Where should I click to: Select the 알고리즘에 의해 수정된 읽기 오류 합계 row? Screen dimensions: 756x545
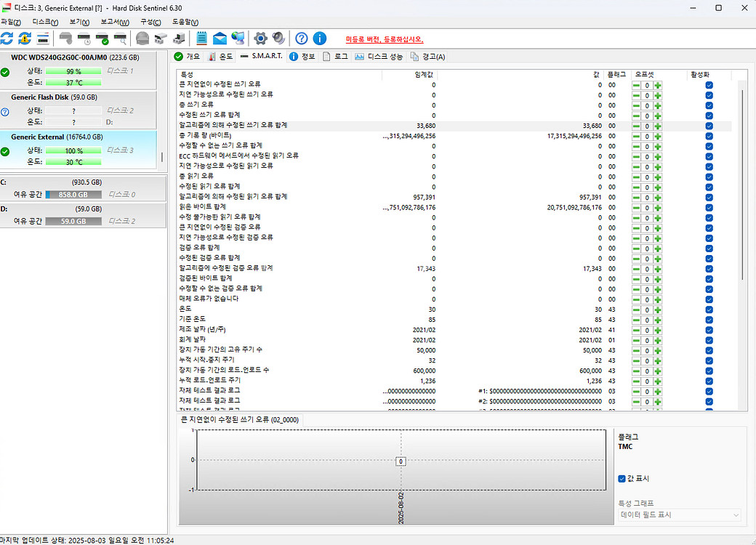click(x=453, y=197)
